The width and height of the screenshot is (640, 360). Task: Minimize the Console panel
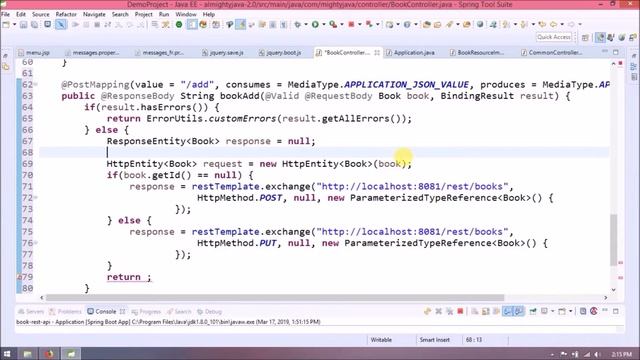[x=605, y=311]
